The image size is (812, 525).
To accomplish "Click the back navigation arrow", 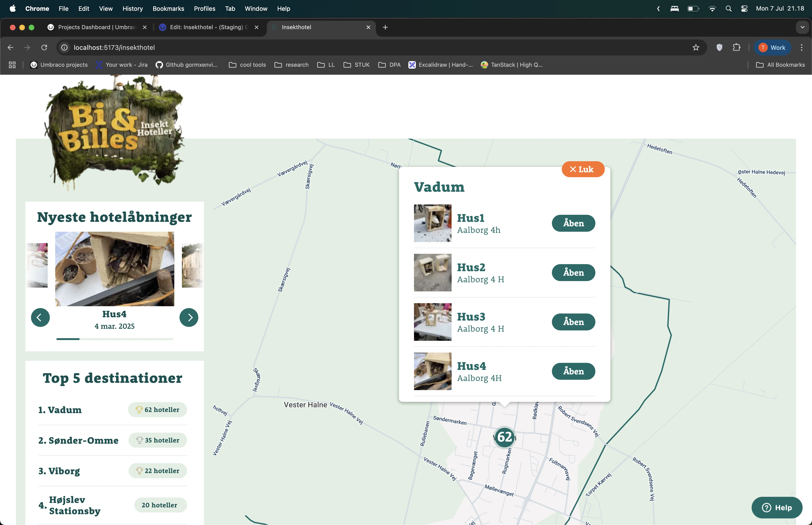I will [x=10, y=47].
